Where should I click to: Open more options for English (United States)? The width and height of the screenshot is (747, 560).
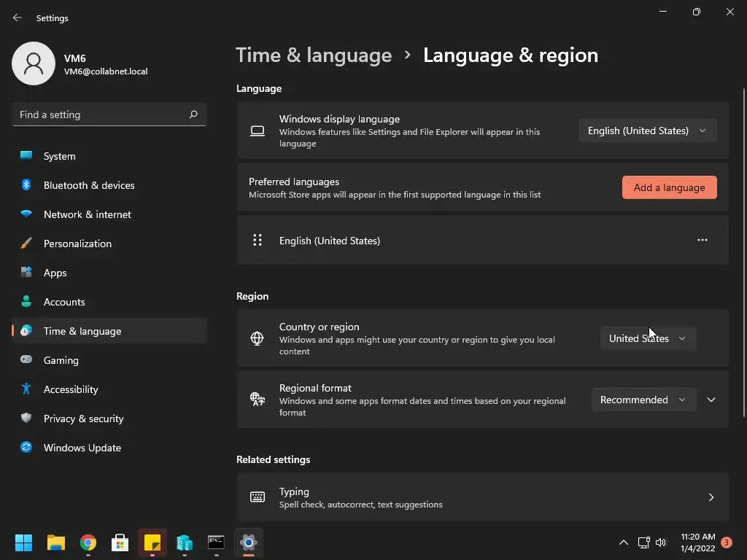[x=703, y=240]
